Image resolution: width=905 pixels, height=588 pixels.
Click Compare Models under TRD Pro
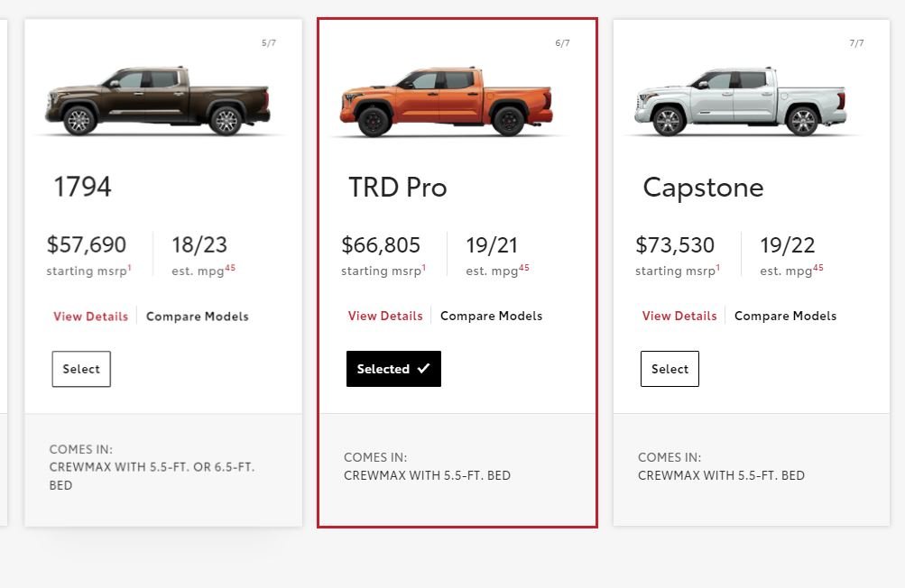491,316
